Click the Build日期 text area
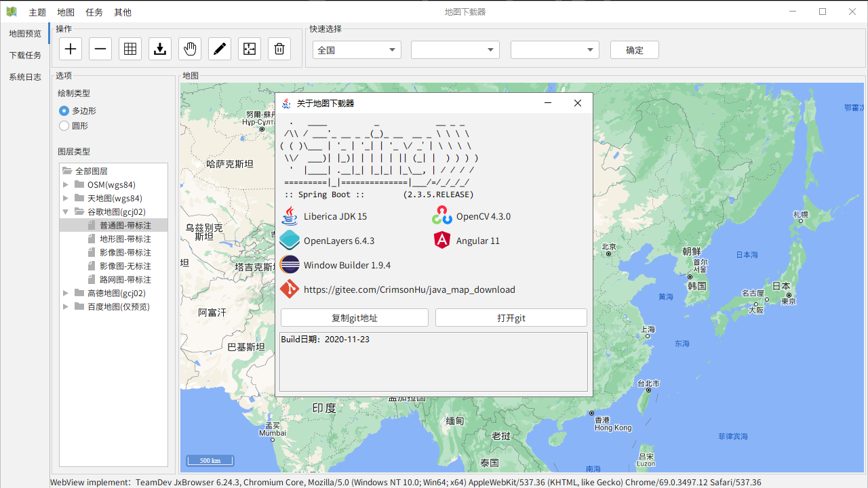This screenshot has height=488, width=868. (x=434, y=361)
